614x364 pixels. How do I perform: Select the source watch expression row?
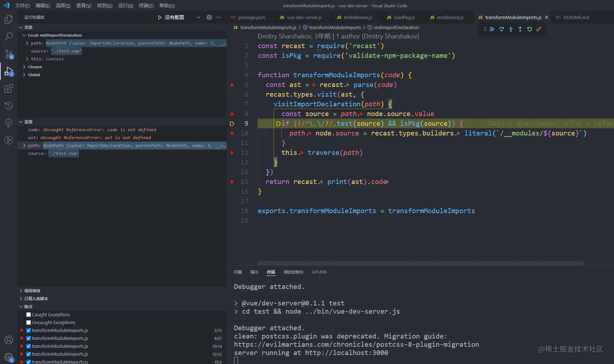[122, 153]
